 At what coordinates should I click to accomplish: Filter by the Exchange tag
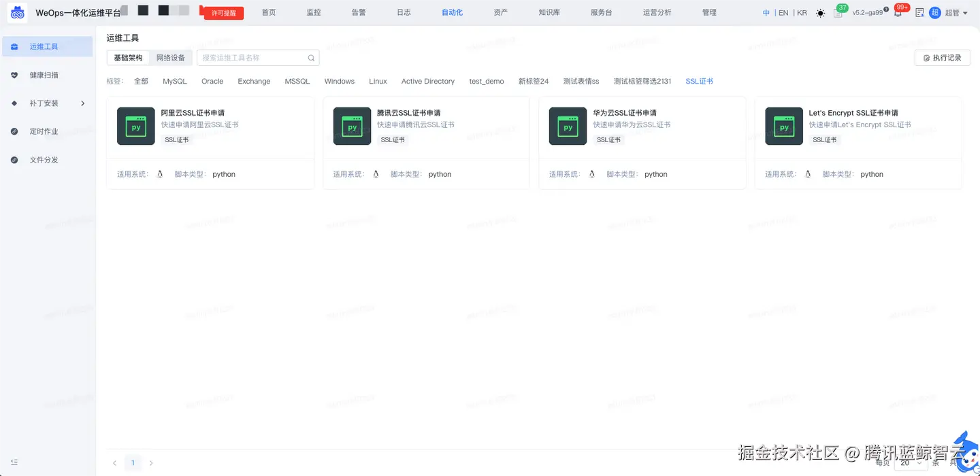point(254,81)
